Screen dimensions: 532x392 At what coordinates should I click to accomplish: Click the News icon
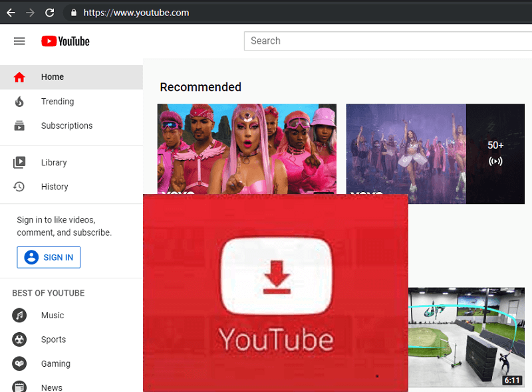pos(19,387)
